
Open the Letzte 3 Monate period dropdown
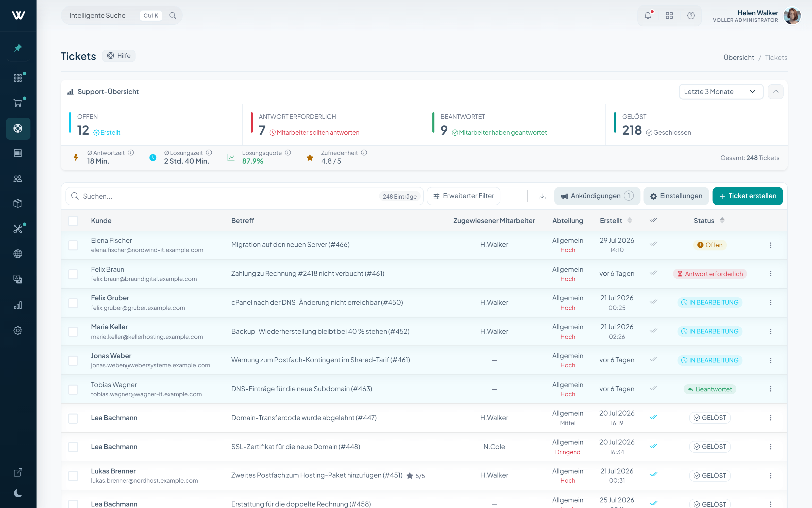[x=721, y=92]
